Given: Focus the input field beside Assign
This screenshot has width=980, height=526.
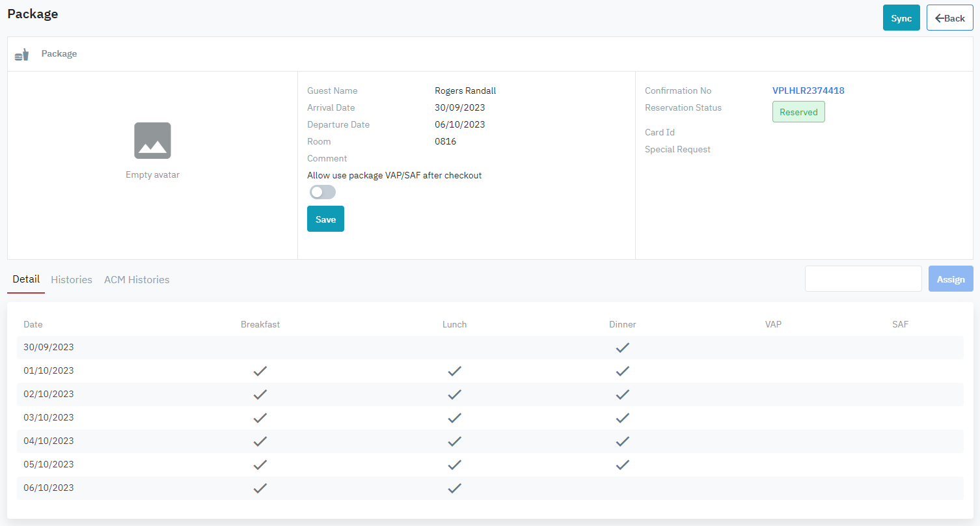Looking at the screenshot, I should click(863, 279).
